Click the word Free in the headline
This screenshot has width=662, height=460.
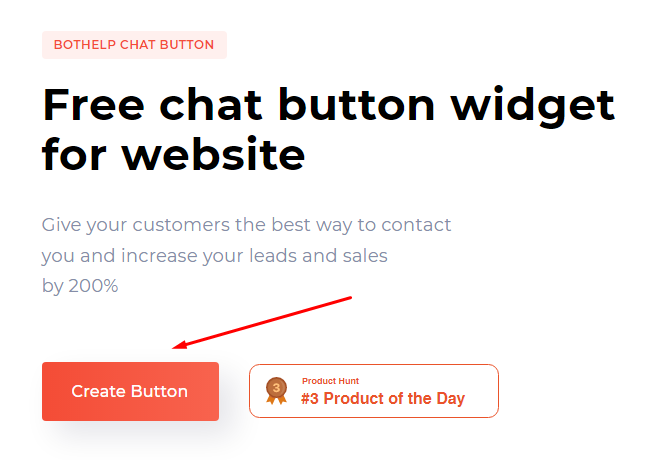tap(94, 105)
